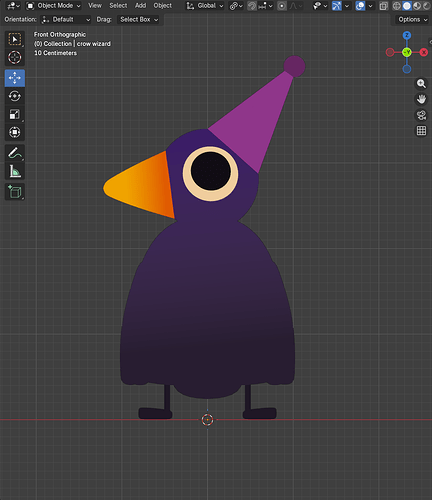Image resolution: width=432 pixels, height=500 pixels.
Task: Activate the combined Transform tool
Action: 15,132
